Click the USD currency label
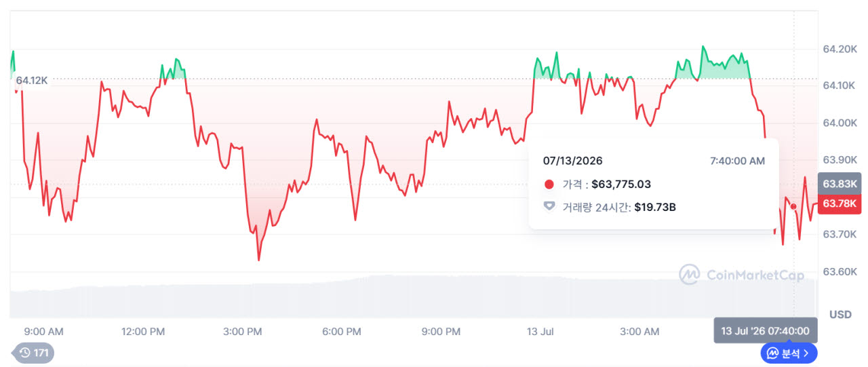Viewport: 868px width, 367px height. 841,315
